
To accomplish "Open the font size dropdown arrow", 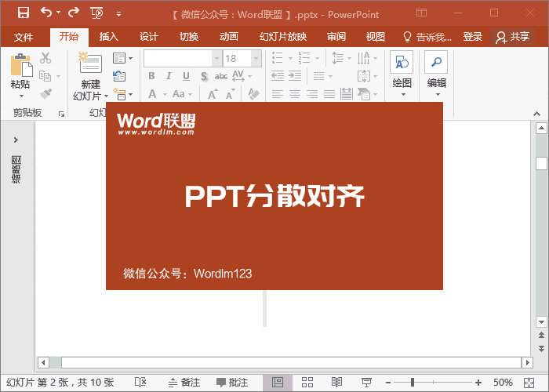I will coord(256,59).
